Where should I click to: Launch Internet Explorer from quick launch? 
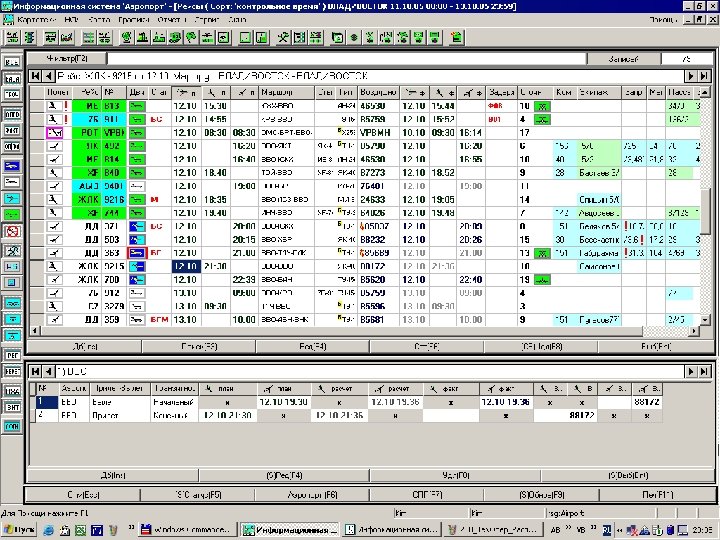pos(48,530)
